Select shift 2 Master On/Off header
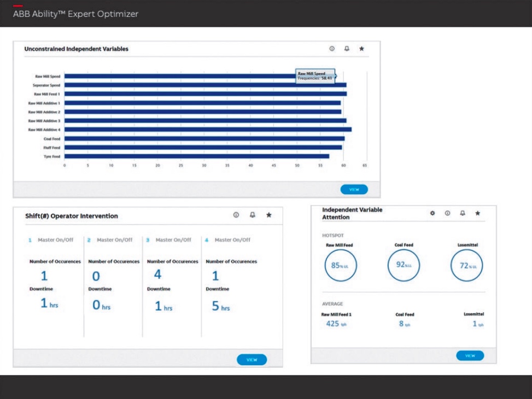Image resolution: width=532 pixels, height=399 pixels. (110, 240)
